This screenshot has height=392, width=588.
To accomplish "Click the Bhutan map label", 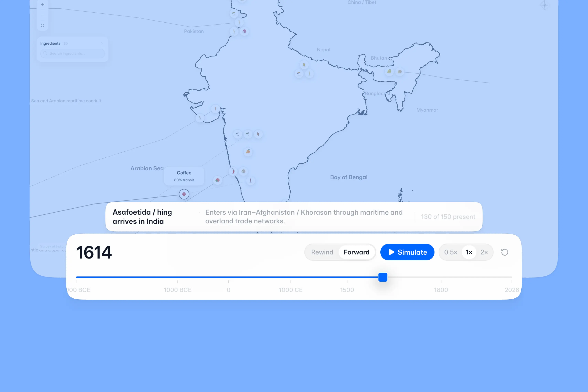I will (x=379, y=58).
